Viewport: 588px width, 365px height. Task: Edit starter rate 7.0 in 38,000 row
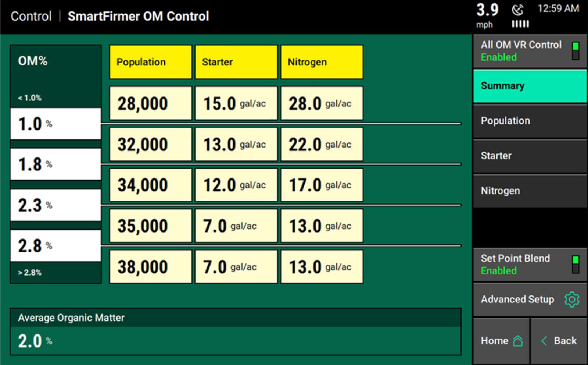click(x=236, y=266)
